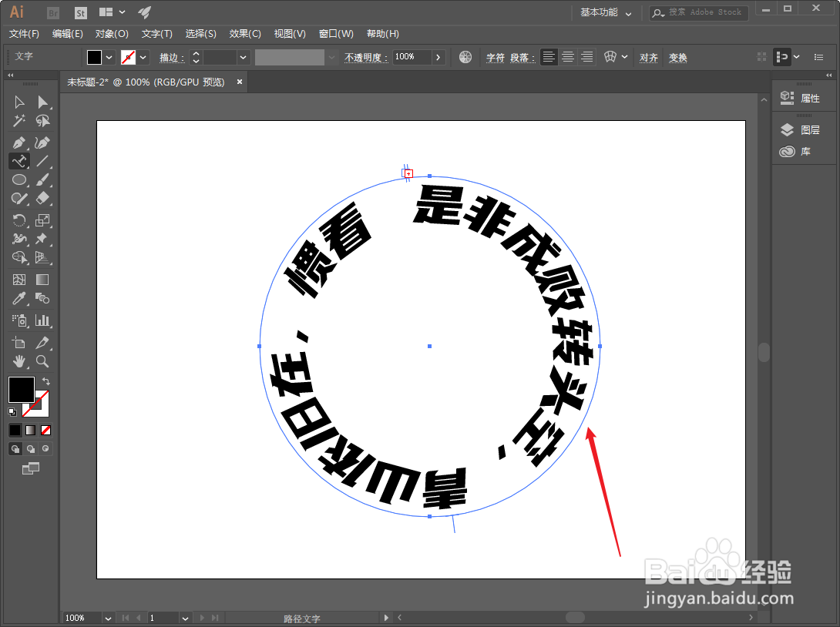
Task: Open the stroke weight dropdown
Action: pyautogui.click(x=244, y=57)
